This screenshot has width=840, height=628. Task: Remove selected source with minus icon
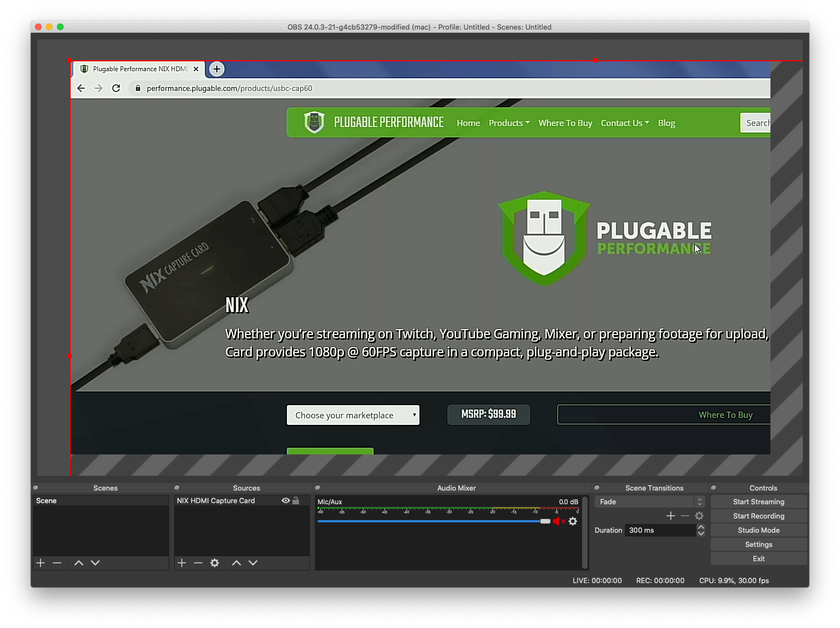pyautogui.click(x=198, y=563)
